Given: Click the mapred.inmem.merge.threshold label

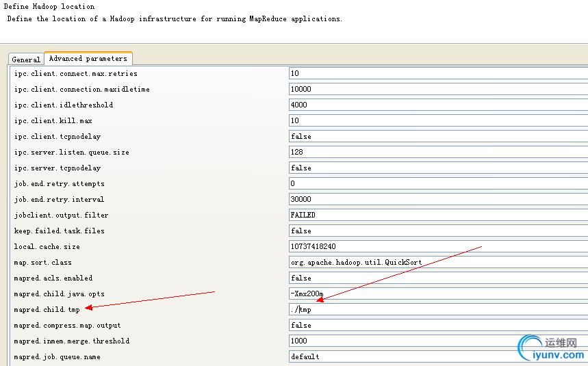Looking at the screenshot, I should click(72, 341).
